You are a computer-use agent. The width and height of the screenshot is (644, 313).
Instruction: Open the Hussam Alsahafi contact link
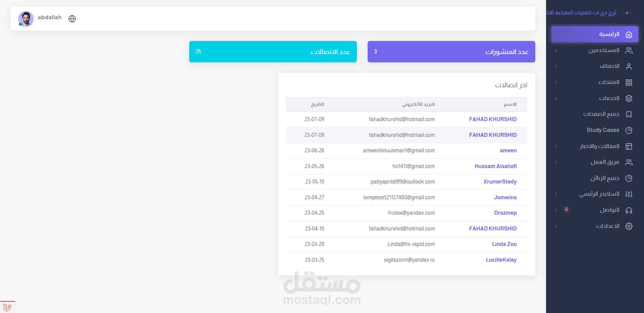click(x=495, y=166)
